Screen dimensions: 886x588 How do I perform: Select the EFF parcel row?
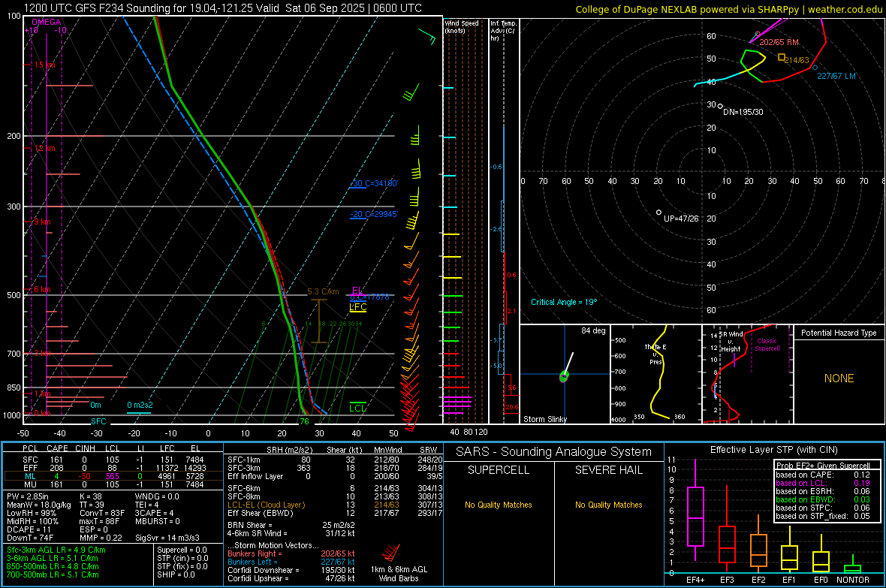click(x=113, y=468)
